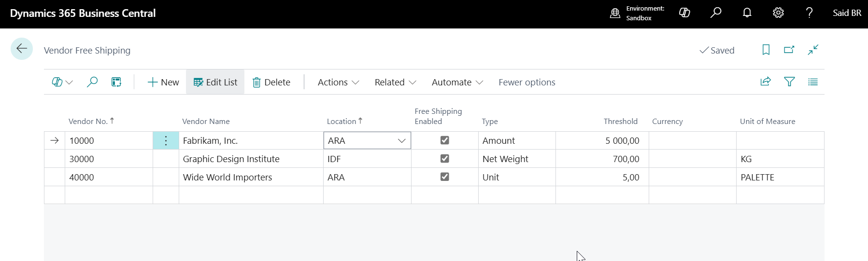Select vendor number 30000 cell
This screenshot has height=261, width=868.
(109, 159)
